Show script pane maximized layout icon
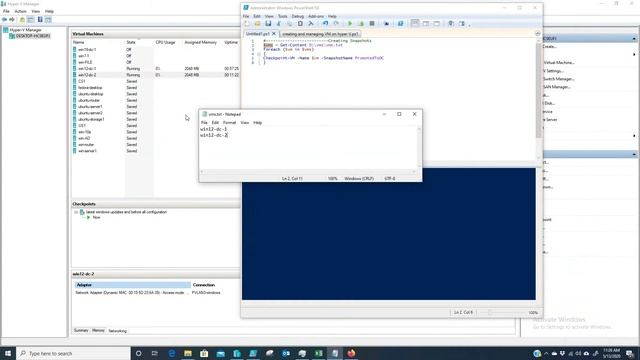 (437, 24)
